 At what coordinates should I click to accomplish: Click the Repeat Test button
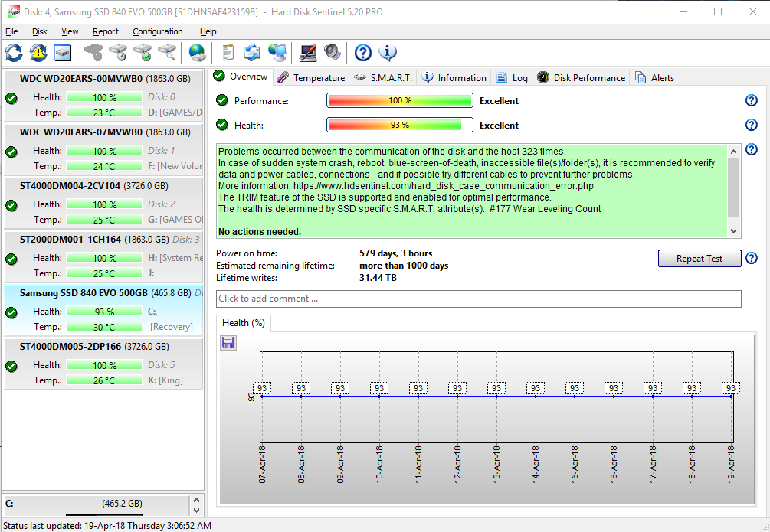tap(700, 258)
